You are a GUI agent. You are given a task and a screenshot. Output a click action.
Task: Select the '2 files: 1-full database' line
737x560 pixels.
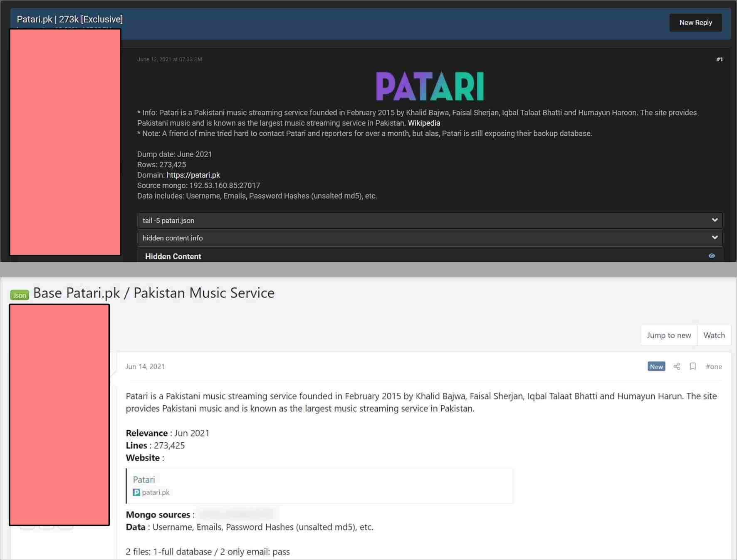(x=208, y=552)
